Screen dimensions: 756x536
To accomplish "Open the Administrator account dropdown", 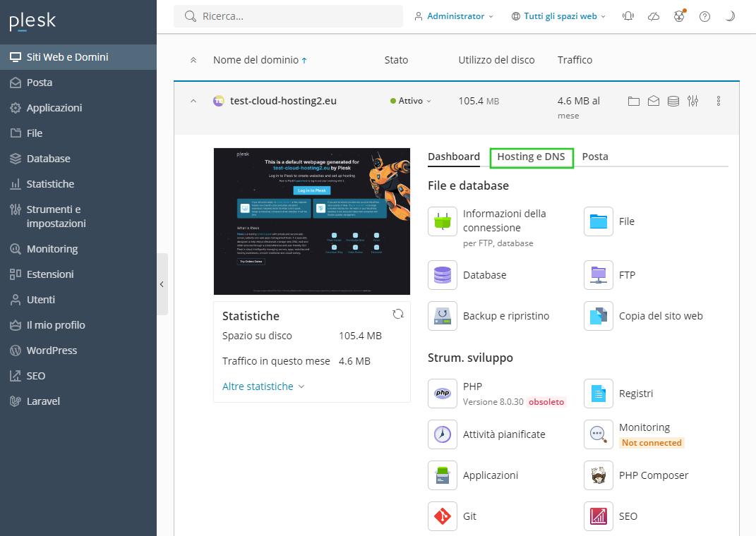I will point(454,16).
